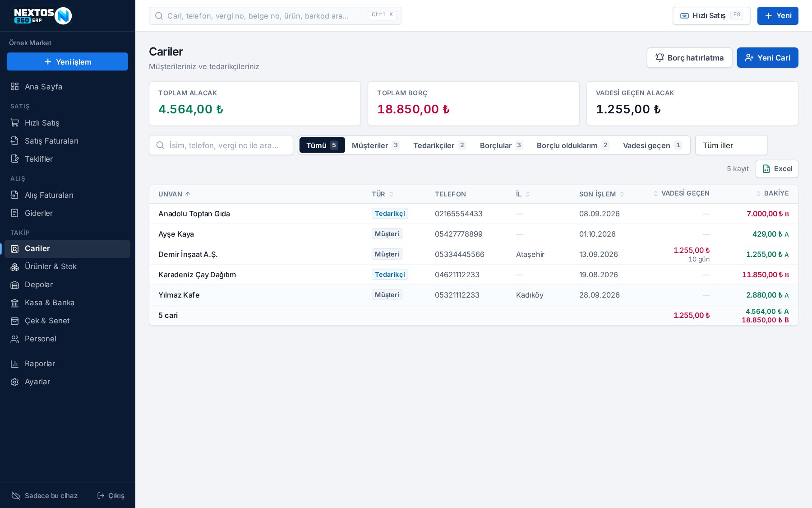
Task: Click the top bar Hızlı Satış F8 button
Action: [711, 16]
